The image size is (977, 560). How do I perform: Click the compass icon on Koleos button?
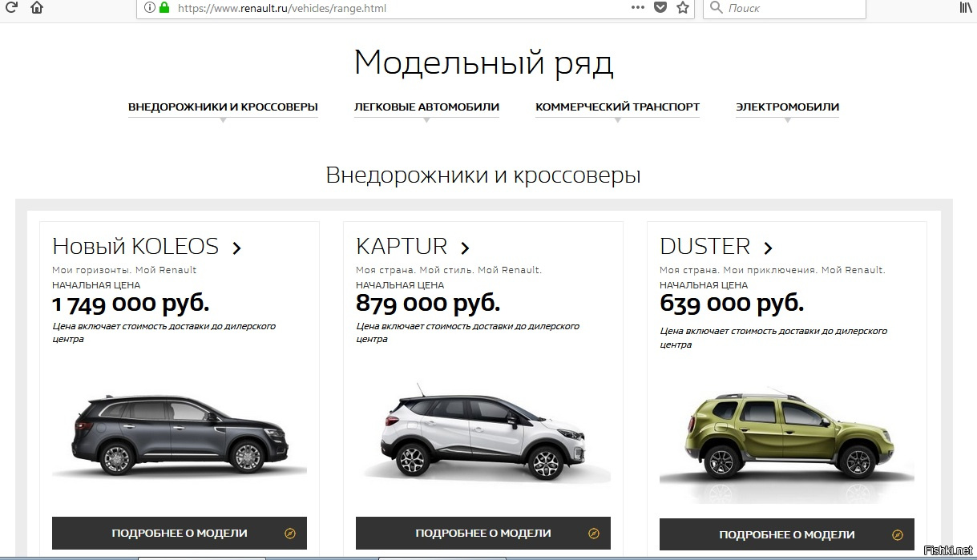[x=290, y=534]
